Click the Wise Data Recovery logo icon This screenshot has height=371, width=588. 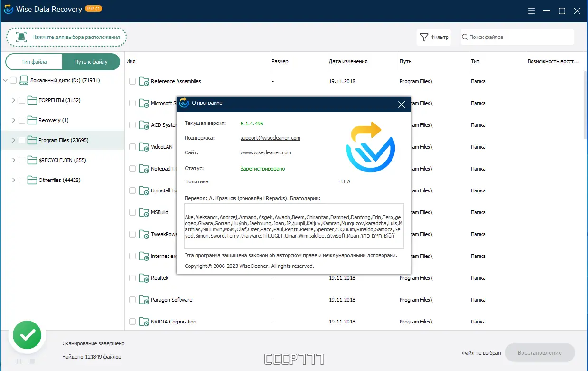(8, 9)
